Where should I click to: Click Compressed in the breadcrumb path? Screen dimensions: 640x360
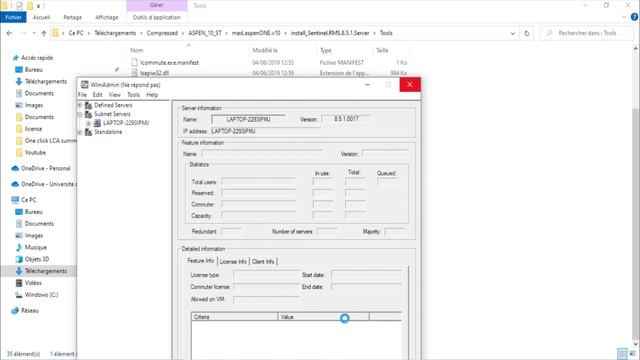pos(162,33)
